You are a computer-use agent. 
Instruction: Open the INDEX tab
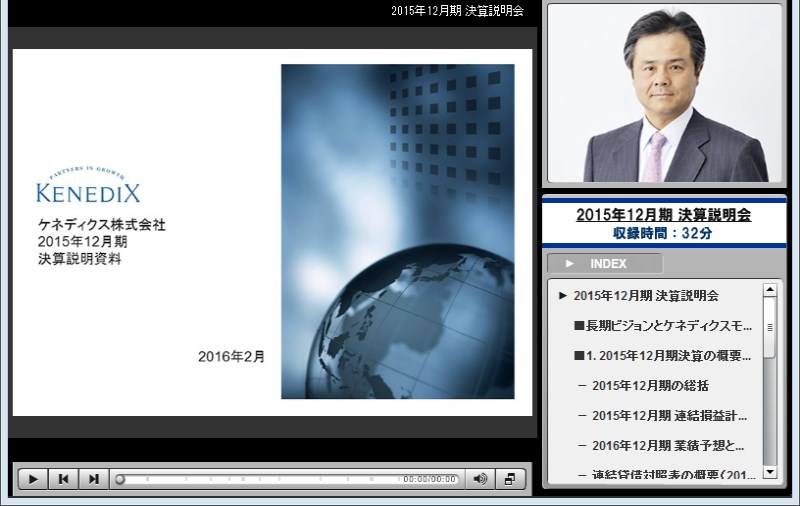605,264
